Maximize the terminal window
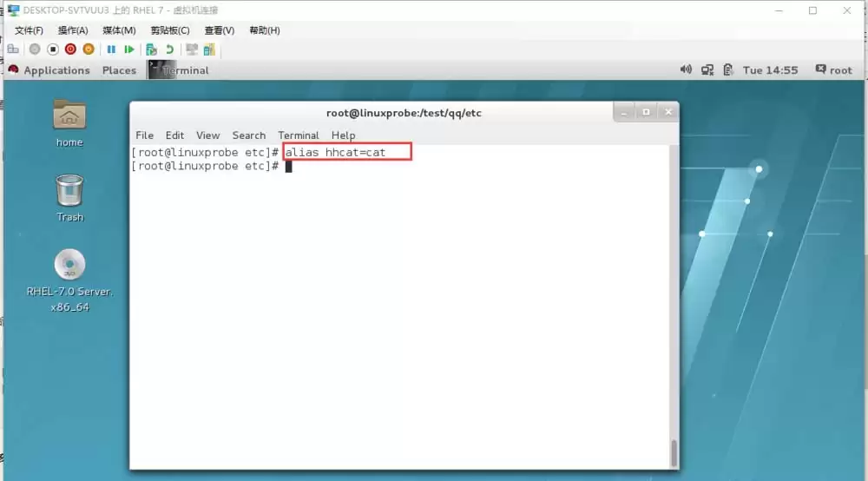The height and width of the screenshot is (481, 868). (646, 112)
